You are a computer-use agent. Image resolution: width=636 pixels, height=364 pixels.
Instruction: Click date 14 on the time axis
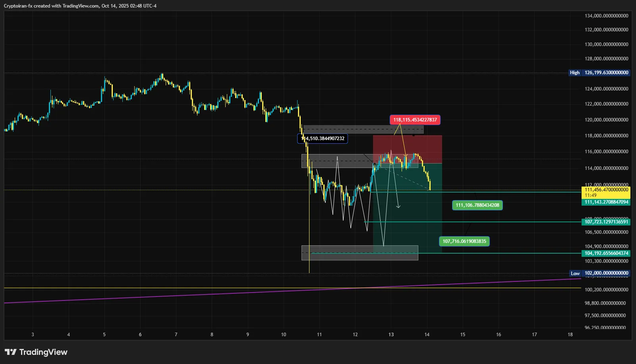[427, 335]
